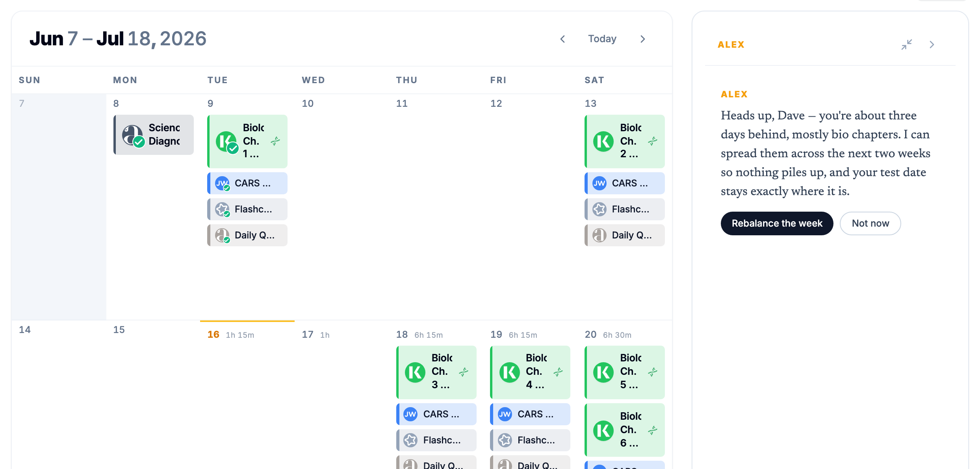Click DNA icon on Biology Ch. 4 card
980x469 pixels.
click(558, 372)
